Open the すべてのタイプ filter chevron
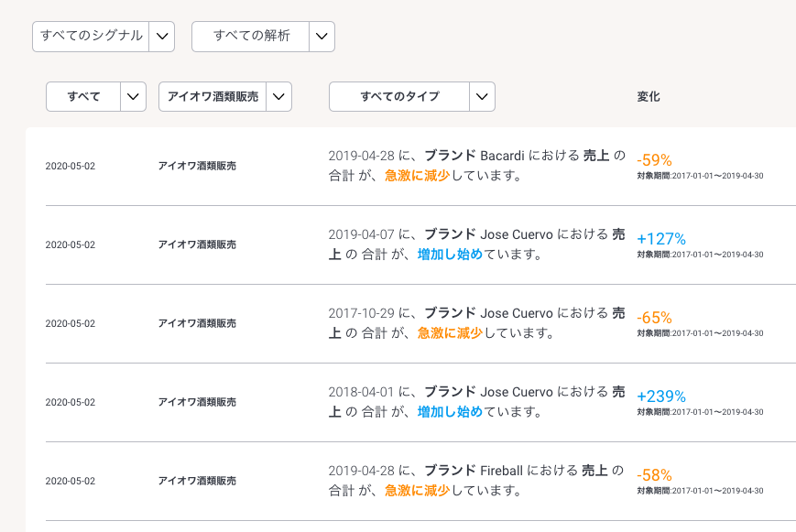The image size is (796, 532). pos(482,97)
